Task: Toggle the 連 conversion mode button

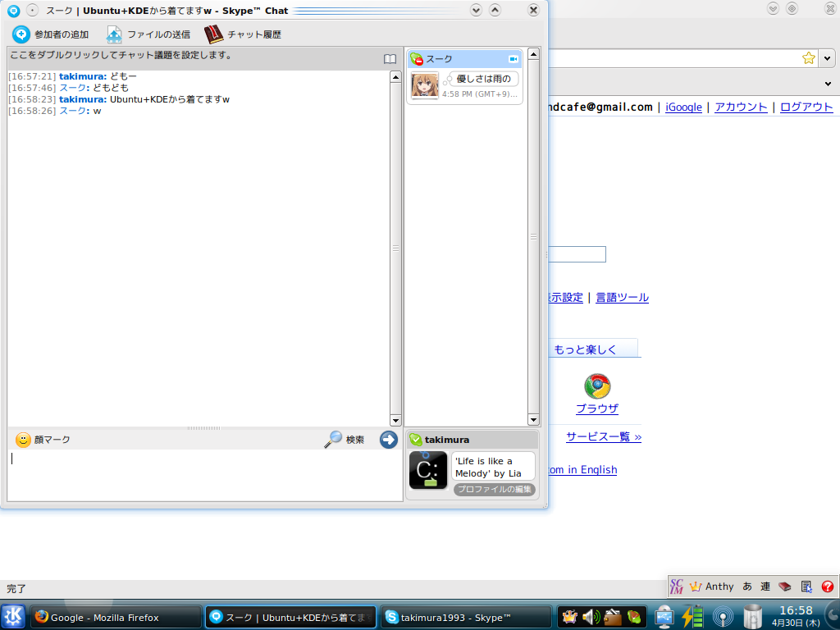Action: [765, 587]
